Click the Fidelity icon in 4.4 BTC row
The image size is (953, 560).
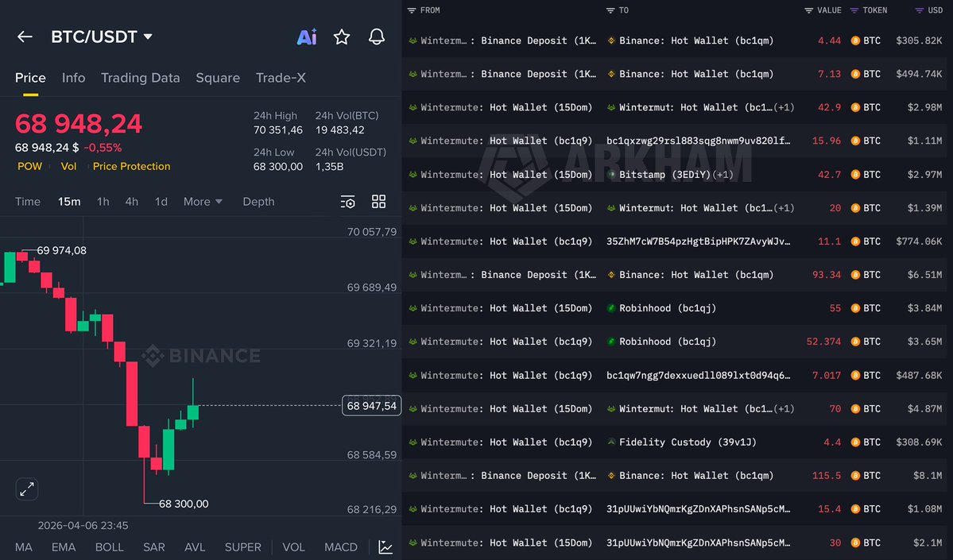pyautogui.click(x=611, y=442)
